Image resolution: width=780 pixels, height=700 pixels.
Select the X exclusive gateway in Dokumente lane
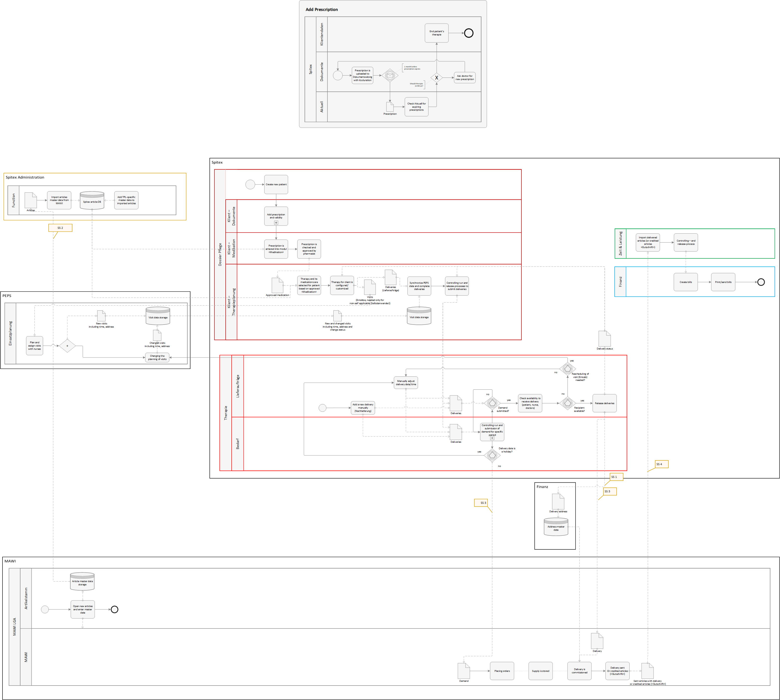pyautogui.click(x=436, y=78)
